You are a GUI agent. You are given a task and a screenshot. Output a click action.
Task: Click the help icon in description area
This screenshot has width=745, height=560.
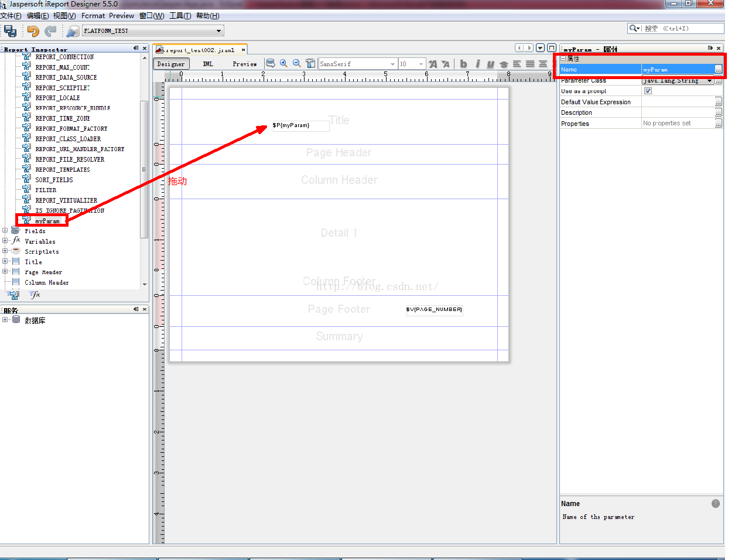tap(716, 504)
